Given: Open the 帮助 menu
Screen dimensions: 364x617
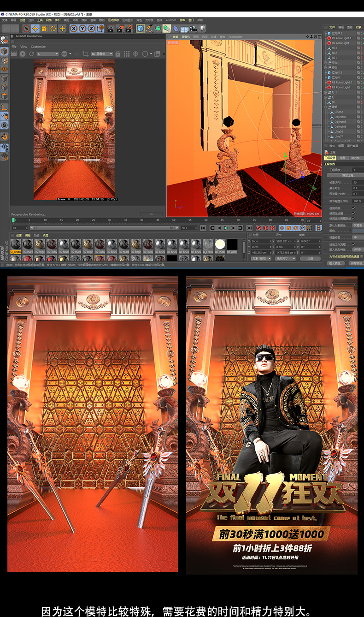Looking at the screenshot, I should [200, 20].
